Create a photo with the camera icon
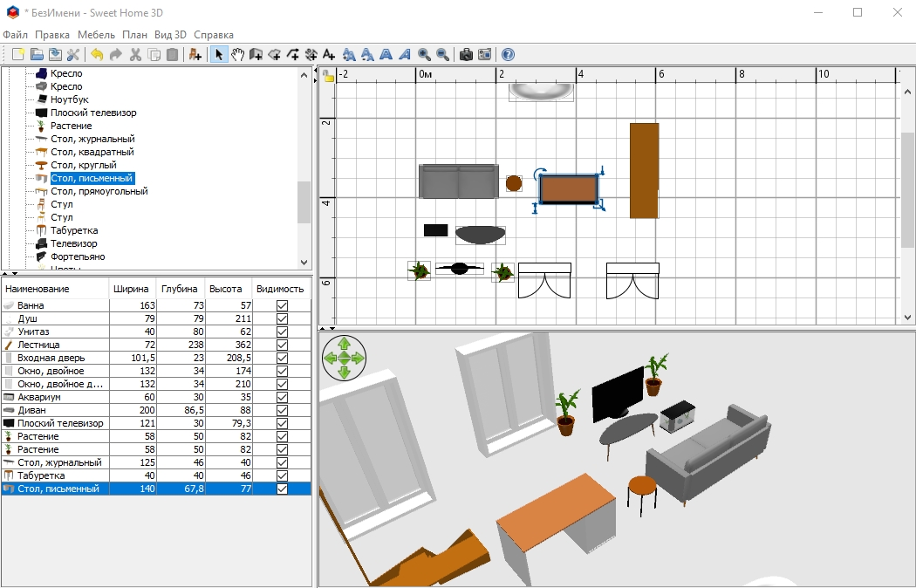Image resolution: width=916 pixels, height=588 pixels. pos(466,54)
